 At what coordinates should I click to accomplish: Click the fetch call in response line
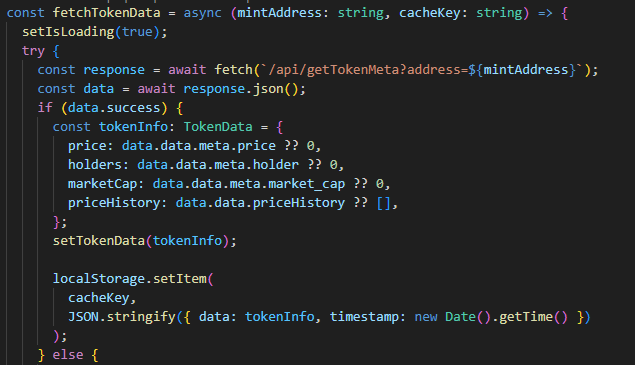pos(233,70)
